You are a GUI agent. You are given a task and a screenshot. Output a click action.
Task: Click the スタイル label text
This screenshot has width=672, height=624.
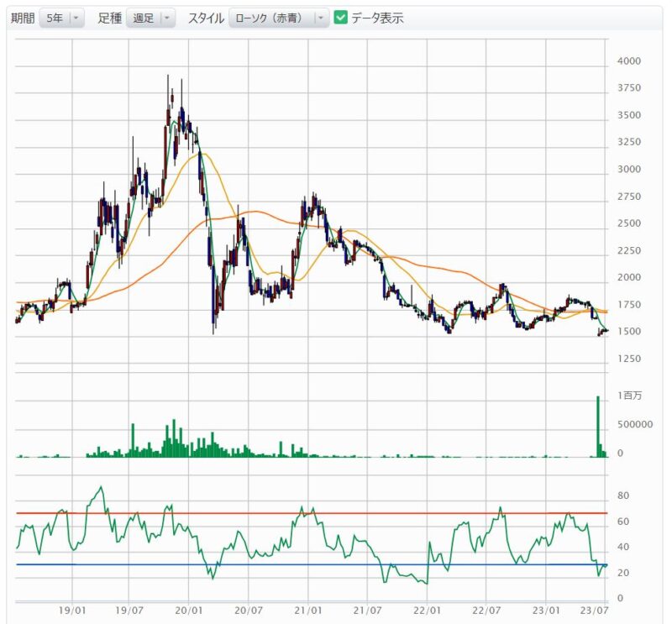[x=206, y=18]
